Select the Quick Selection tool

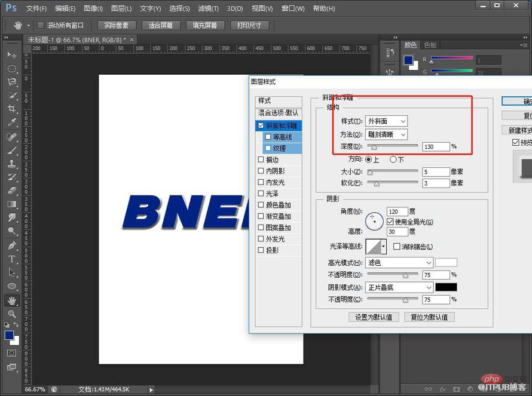(x=12, y=96)
